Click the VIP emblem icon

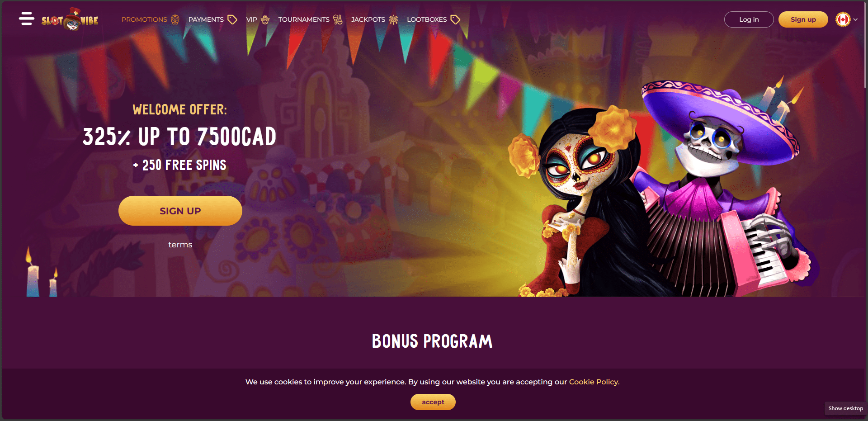(265, 19)
